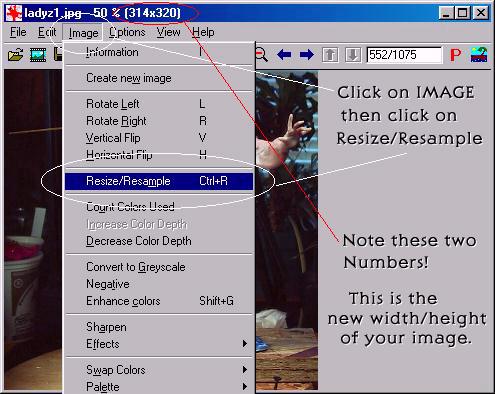Select Resize/Resample menu entry

tap(159, 181)
